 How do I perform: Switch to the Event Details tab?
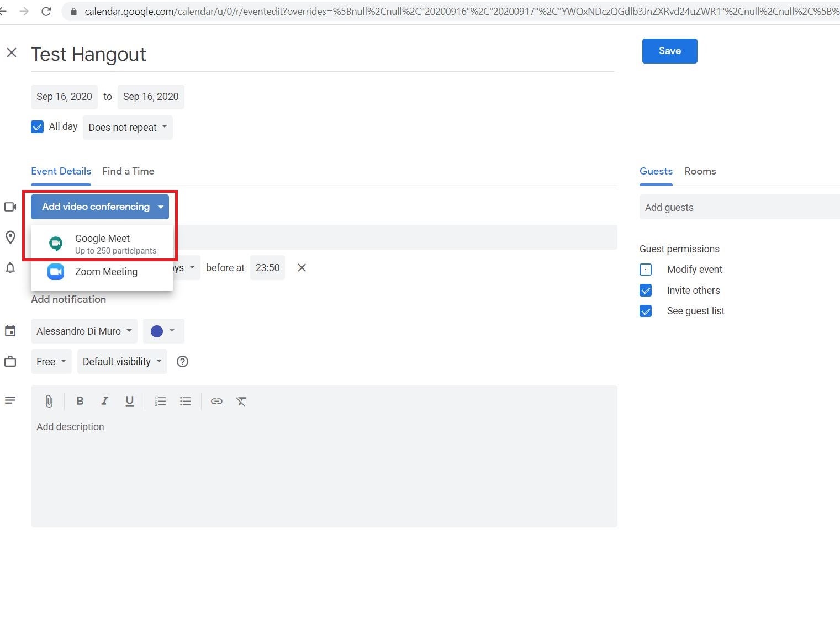(x=61, y=171)
